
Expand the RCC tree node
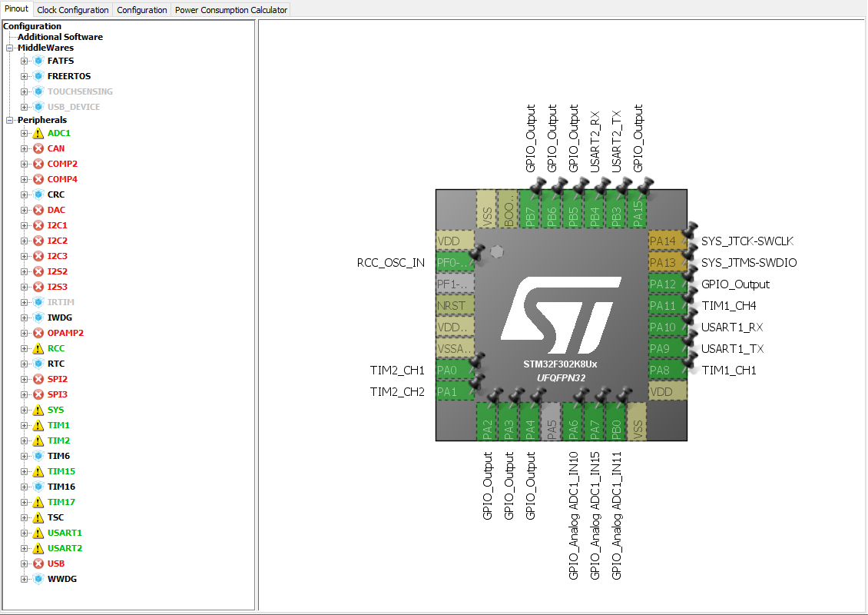click(x=24, y=348)
